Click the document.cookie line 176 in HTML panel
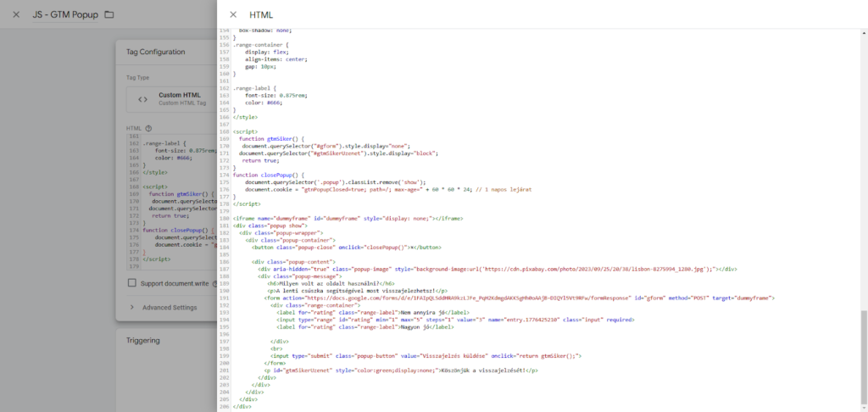Screen dimensions: 868x412 388,189
